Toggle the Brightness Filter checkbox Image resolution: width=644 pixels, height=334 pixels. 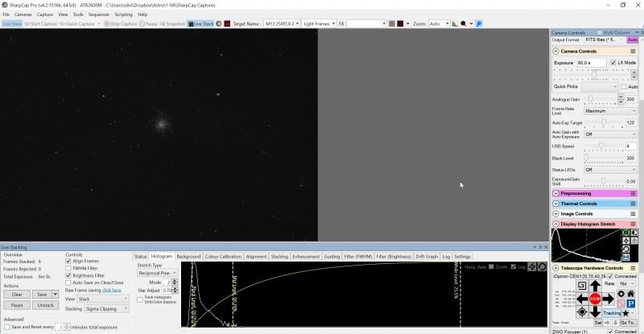68,276
